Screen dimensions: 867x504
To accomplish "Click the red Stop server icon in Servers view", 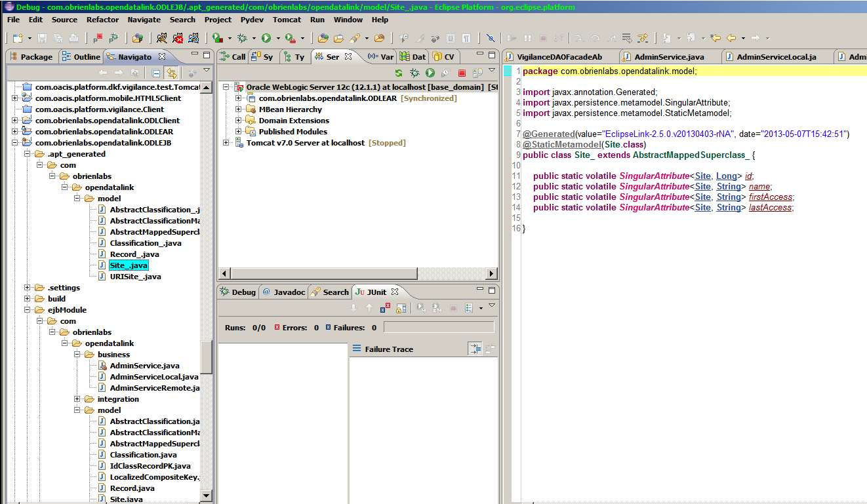I will click(462, 73).
